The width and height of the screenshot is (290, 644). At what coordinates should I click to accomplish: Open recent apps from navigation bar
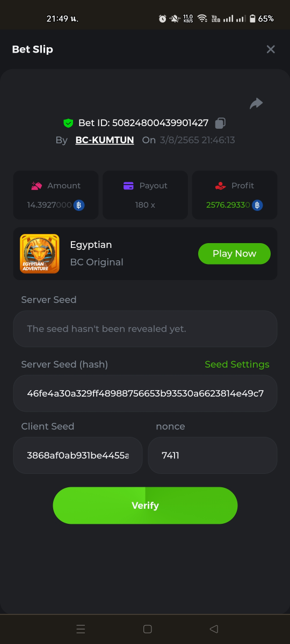[x=81, y=629]
